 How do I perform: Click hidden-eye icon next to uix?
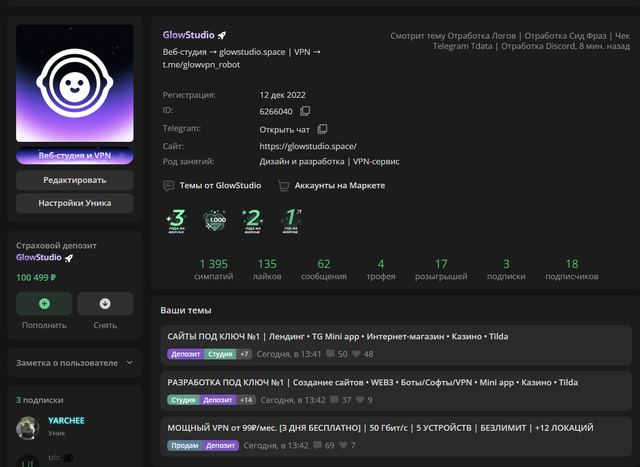coord(68,457)
